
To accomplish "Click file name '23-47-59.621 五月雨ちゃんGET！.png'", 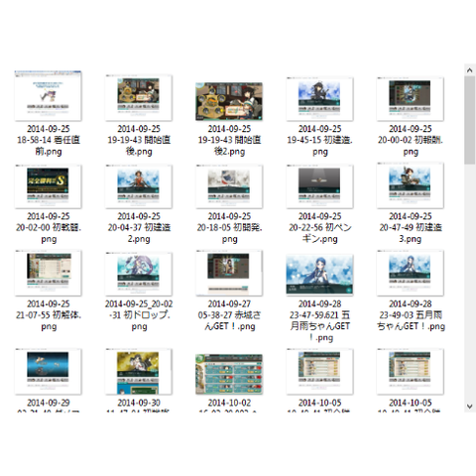I will (319, 320).
